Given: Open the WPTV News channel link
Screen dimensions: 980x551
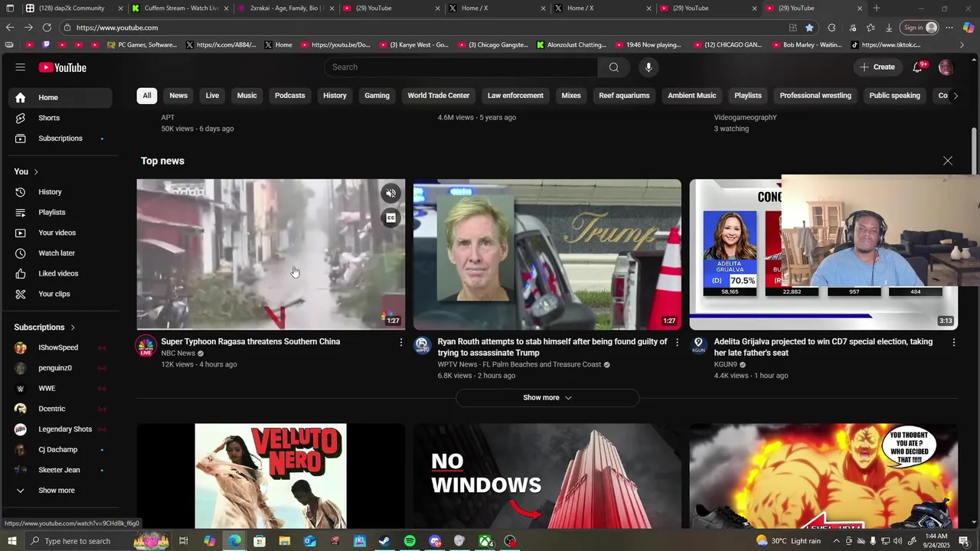Looking at the screenshot, I should pyautogui.click(x=519, y=364).
